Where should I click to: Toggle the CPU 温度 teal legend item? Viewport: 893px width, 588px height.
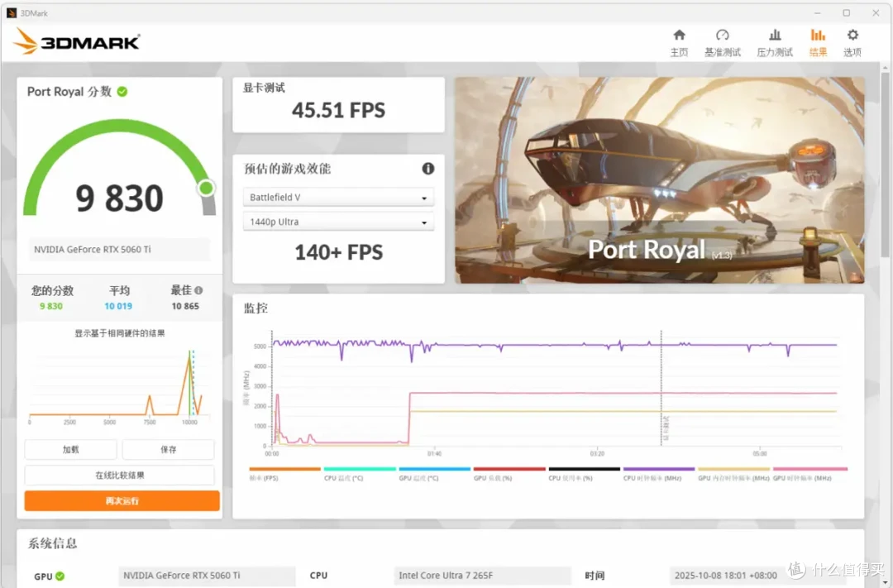360,474
